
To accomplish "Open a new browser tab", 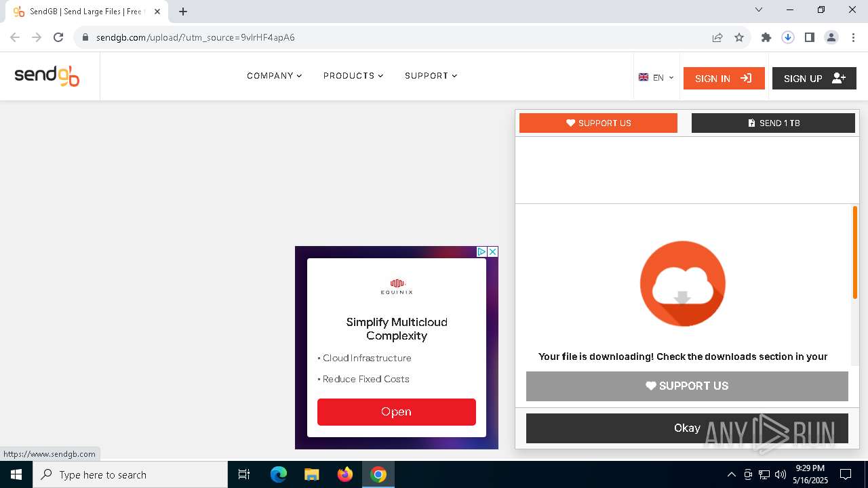I will (x=183, y=12).
